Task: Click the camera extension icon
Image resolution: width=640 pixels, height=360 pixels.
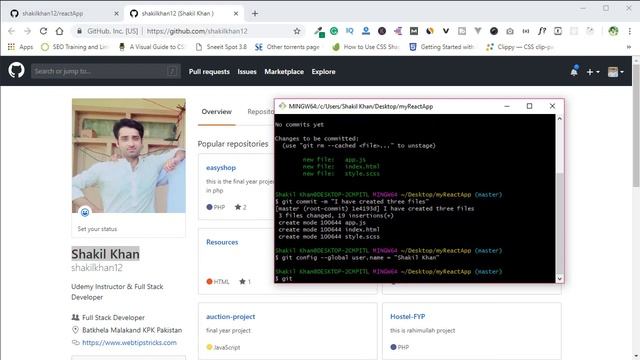Action: tap(510, 31)
